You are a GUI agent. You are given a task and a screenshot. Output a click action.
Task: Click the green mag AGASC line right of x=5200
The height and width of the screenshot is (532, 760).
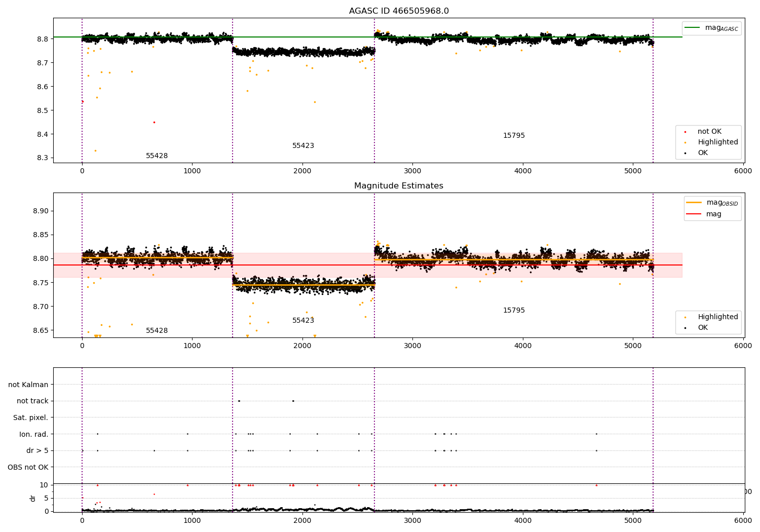coord(668,37)
